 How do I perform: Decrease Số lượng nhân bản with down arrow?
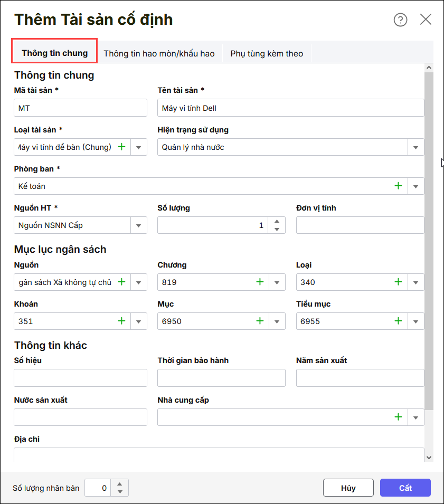120,492
